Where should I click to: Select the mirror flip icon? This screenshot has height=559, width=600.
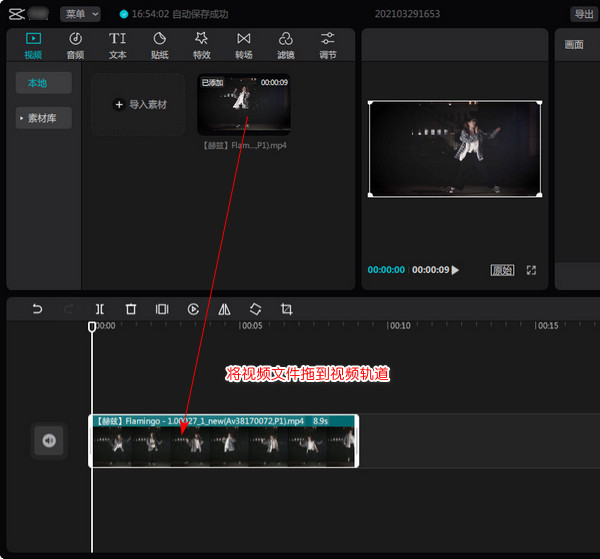point(224,309)
